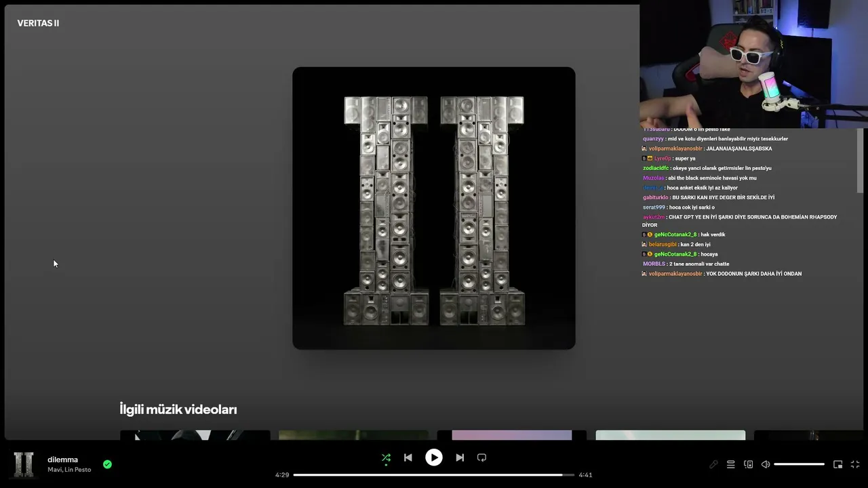Click chat username MORBLS
The width and height of the screenshot is (868, 488).
point(654,264)
